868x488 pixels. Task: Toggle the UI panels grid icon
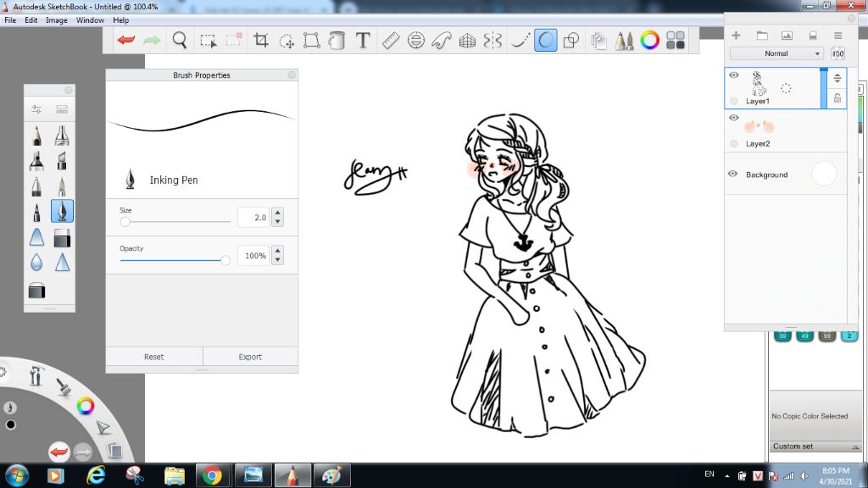pos(676,40)
